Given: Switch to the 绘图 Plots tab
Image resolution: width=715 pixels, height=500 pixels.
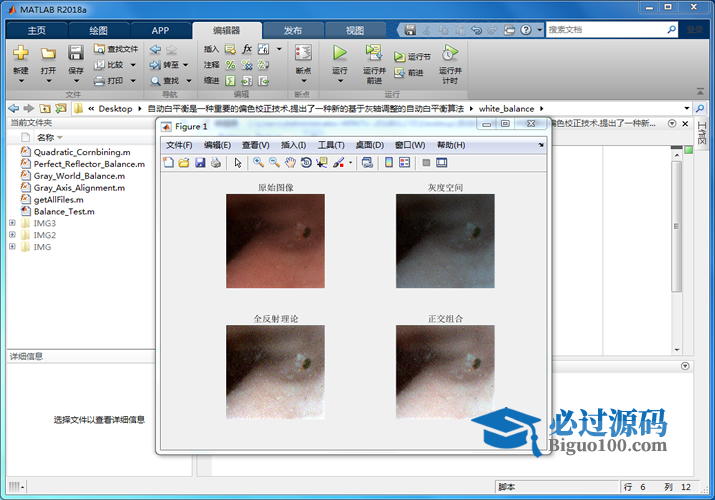Looking at the screenshot, I should pos(98,31).
